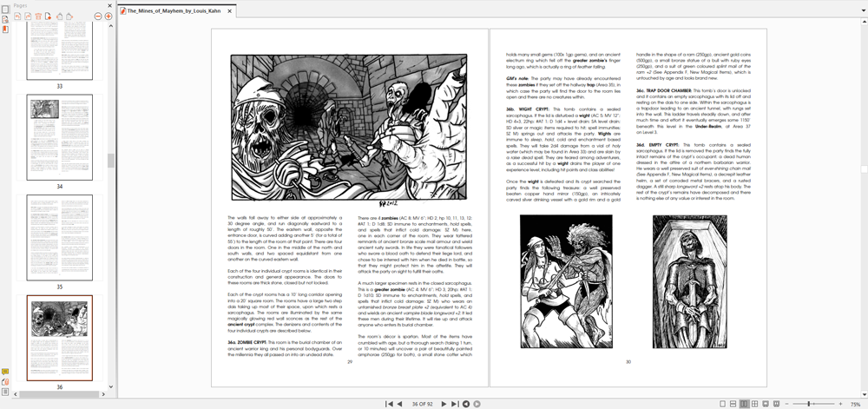Shrink page thumbnails with minus icon
Image resolution: width=868 pixels, height=409 pixels.
[x=96, y=16]
